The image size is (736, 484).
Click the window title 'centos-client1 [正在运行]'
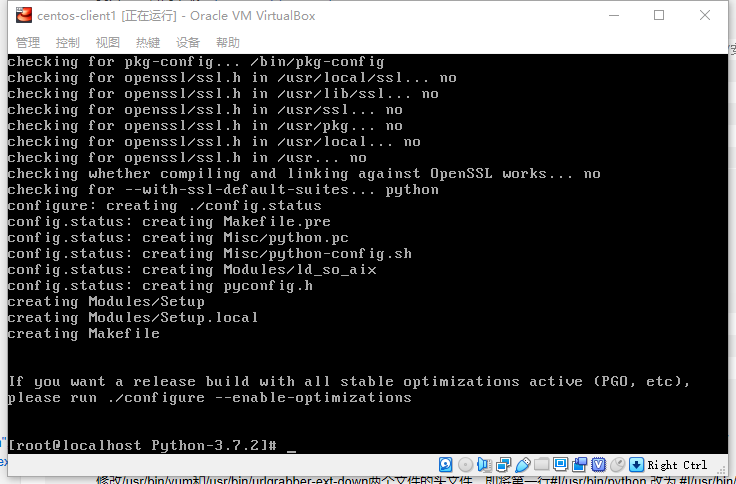point(107,15)
